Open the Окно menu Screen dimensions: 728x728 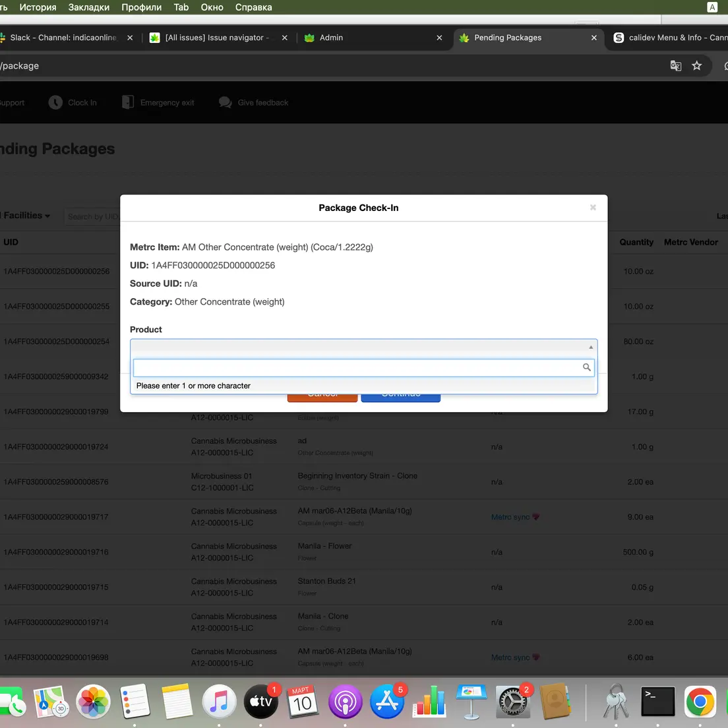click(x=212, y=7)
